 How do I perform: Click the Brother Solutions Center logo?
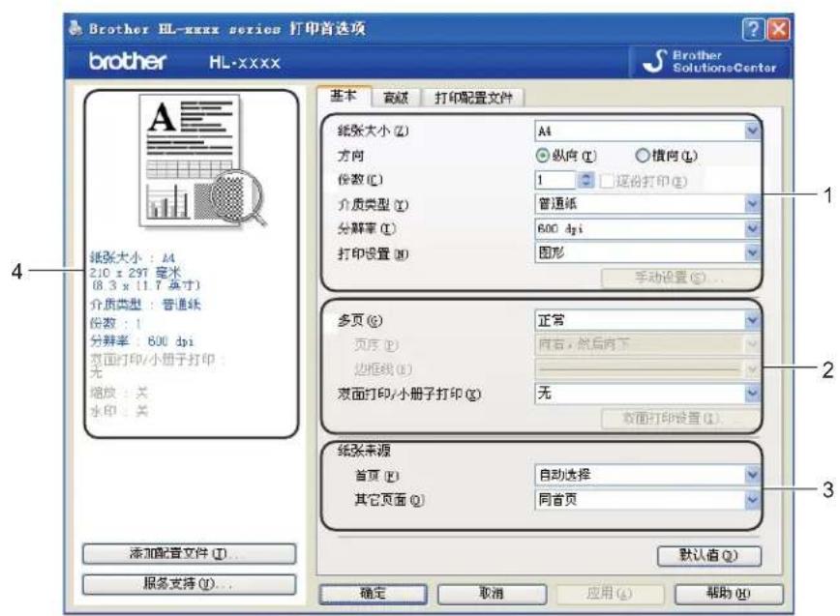coord(709,62)
